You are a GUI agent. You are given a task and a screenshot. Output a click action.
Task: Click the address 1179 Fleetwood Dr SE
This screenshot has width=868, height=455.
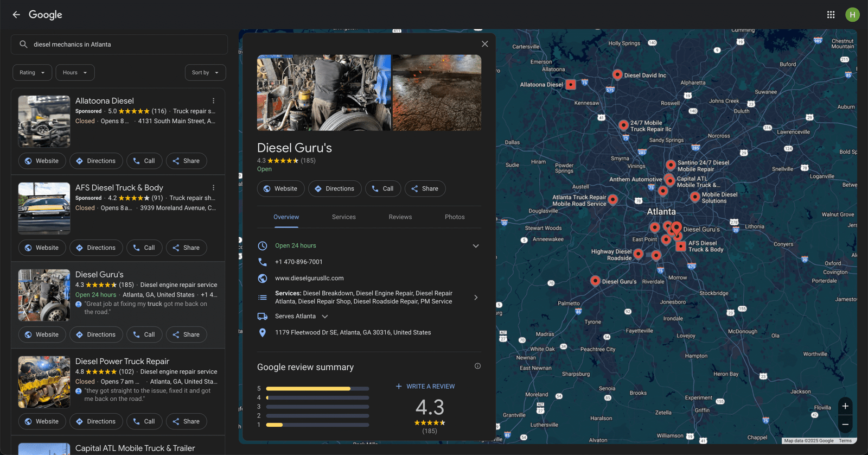coord(353,333)
